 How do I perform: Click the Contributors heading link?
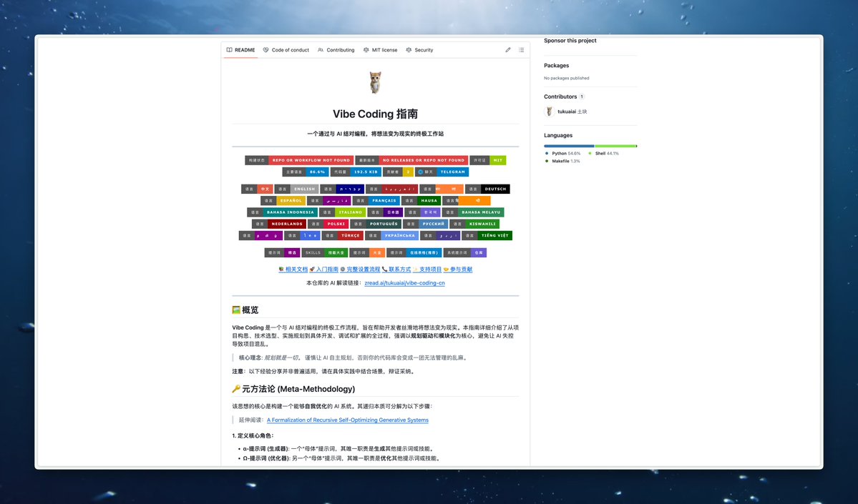point(560,97)
